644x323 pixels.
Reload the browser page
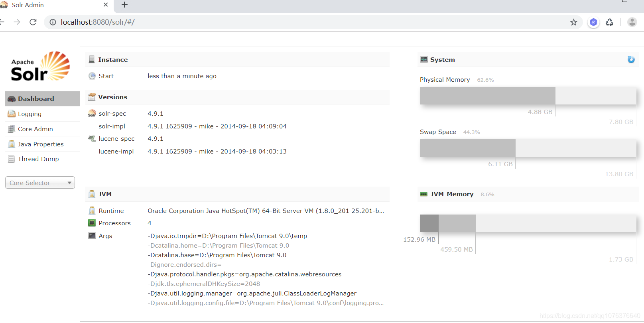33,22
